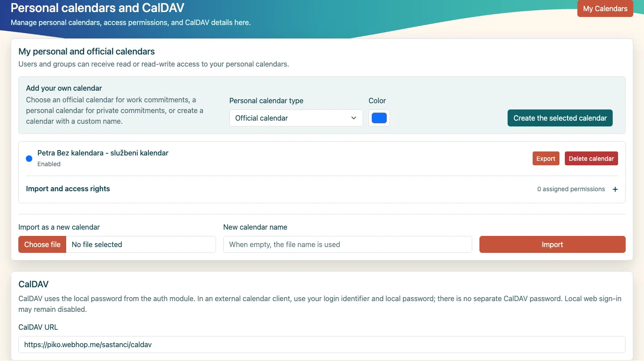Expand access rights with the plus icon
Viewport: 644px width, 361px height.
click(615, 189)
